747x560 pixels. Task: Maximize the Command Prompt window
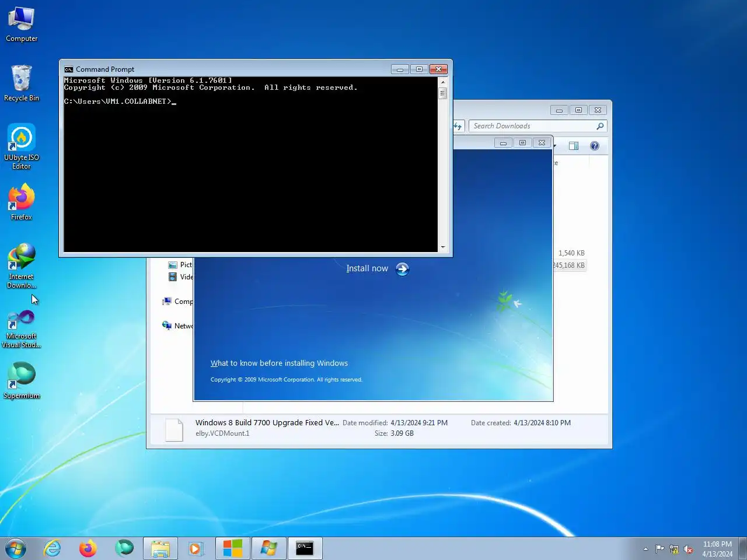pyautogui.click(x=419, y=69)
